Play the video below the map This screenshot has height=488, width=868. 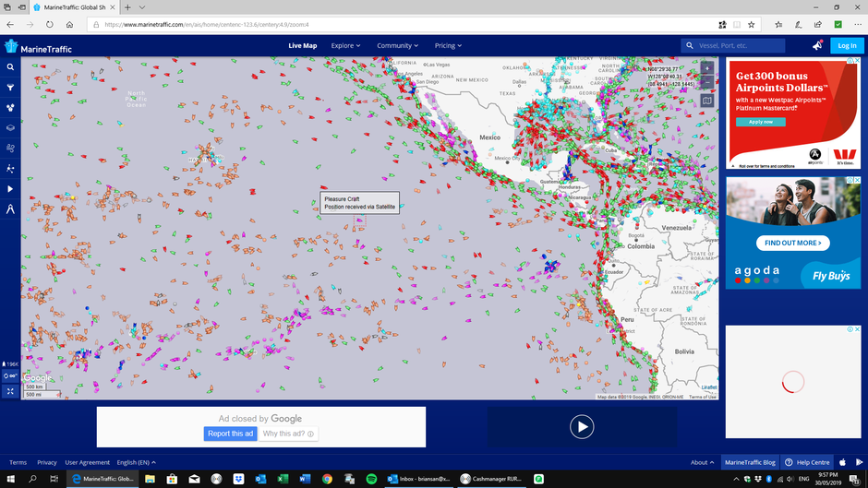(x=582, y=426)
